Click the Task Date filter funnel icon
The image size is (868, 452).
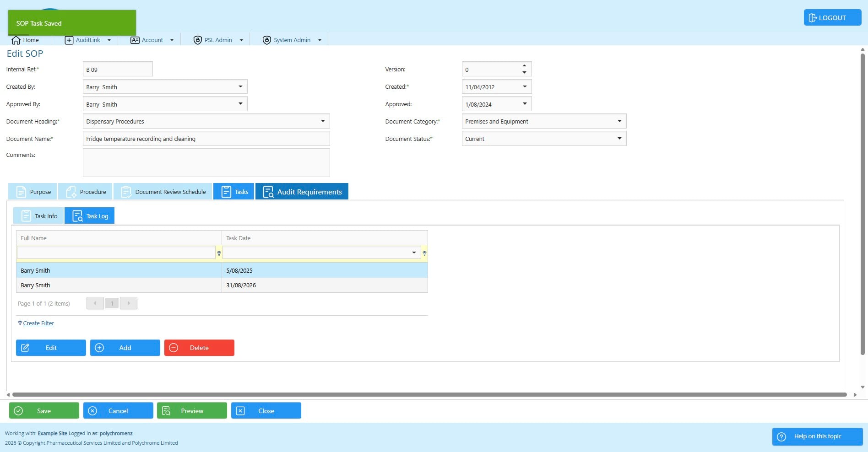click(424, 253)
